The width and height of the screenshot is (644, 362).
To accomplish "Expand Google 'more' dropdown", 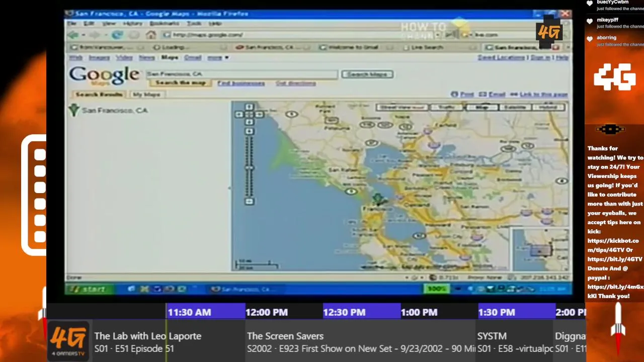I will pyautogui.click(x=218, y=58).
